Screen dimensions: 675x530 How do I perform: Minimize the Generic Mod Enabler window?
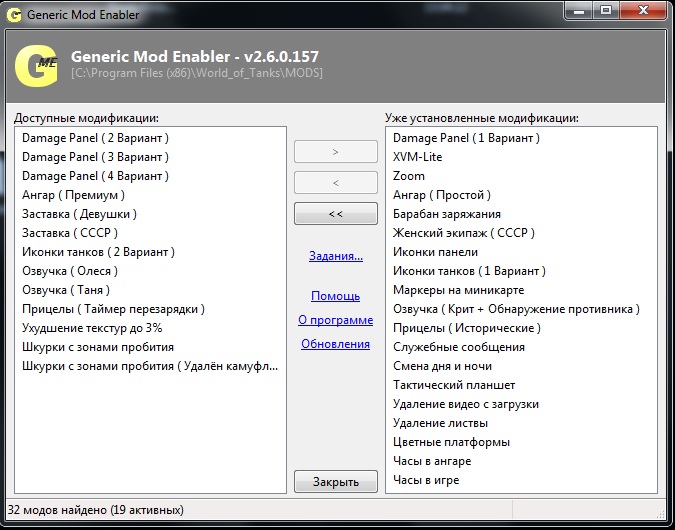(x=579, y=10)
